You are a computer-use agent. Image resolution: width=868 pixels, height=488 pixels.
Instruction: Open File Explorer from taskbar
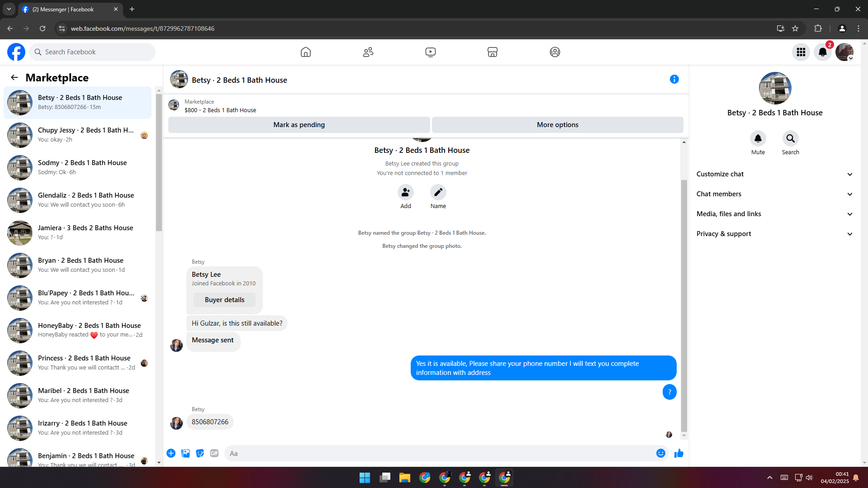pyautogui.click(x=404, y=478)
